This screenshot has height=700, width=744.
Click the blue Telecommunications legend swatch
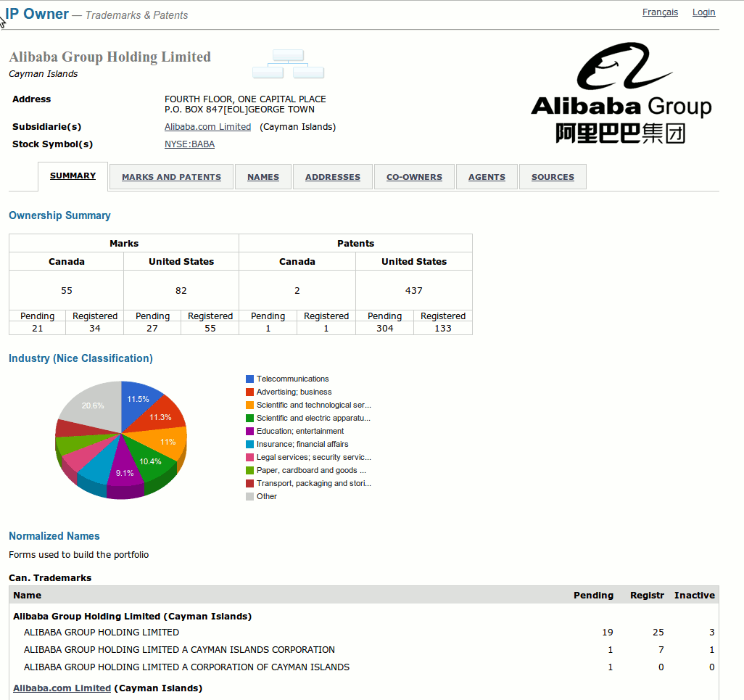point(249,379)
